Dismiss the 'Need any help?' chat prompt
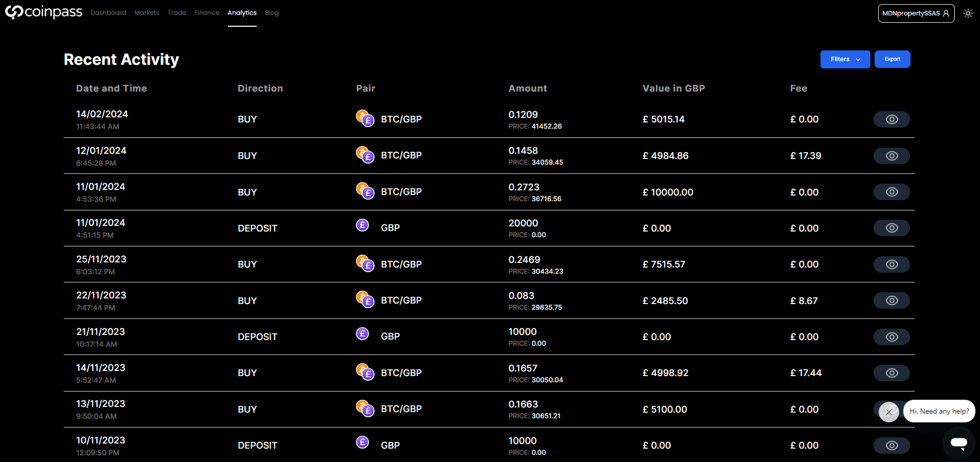Image resolution: width=980 pixels, height=462 pixels. tap(889, 412)
